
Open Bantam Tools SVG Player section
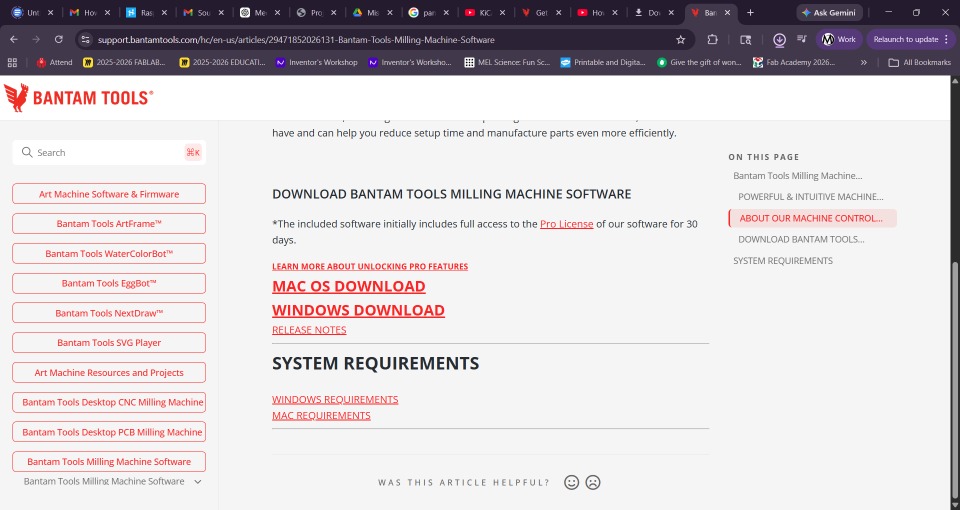(x=109, y=343)
